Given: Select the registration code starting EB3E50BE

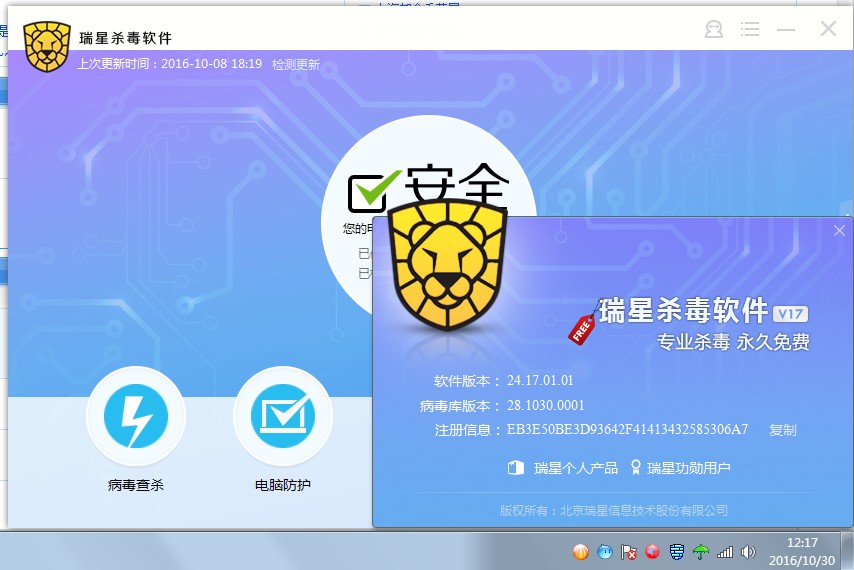Looking at the screenshot, I should 627,430.
